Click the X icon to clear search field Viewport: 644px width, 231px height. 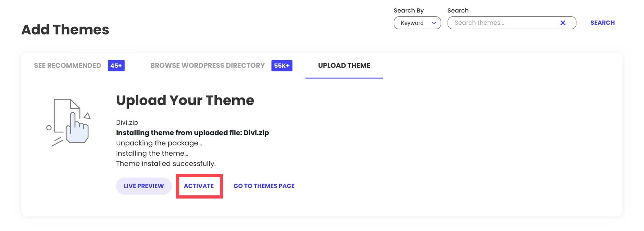pos(563,22)
